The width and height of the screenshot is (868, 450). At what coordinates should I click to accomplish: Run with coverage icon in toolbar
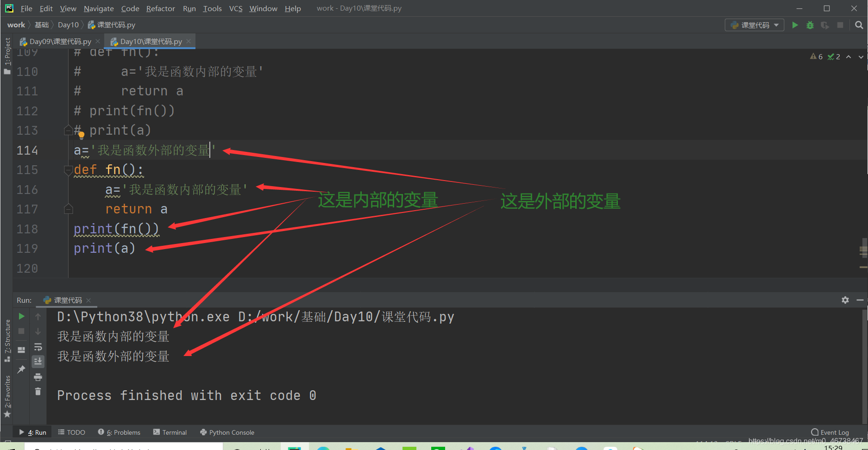tap(825, 25)
